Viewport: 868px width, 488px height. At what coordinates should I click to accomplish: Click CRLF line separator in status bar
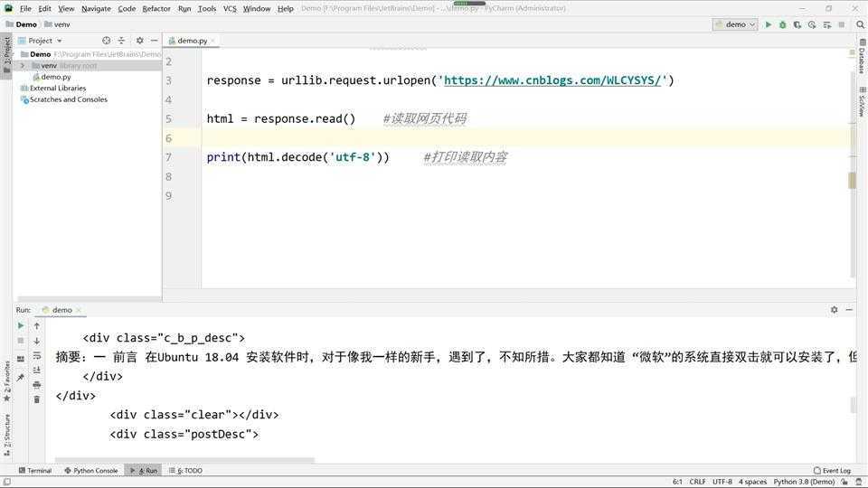point(697,482)
